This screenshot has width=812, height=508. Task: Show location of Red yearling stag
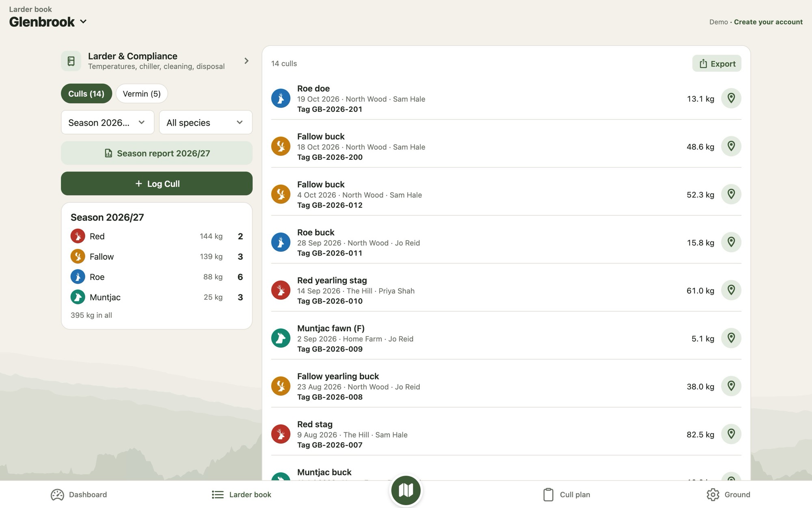coord(731,290)
